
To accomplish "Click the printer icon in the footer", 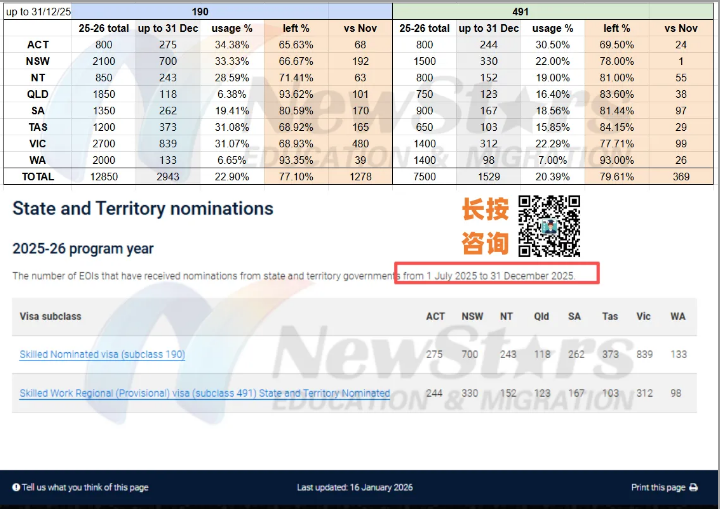I will [693, 488].
